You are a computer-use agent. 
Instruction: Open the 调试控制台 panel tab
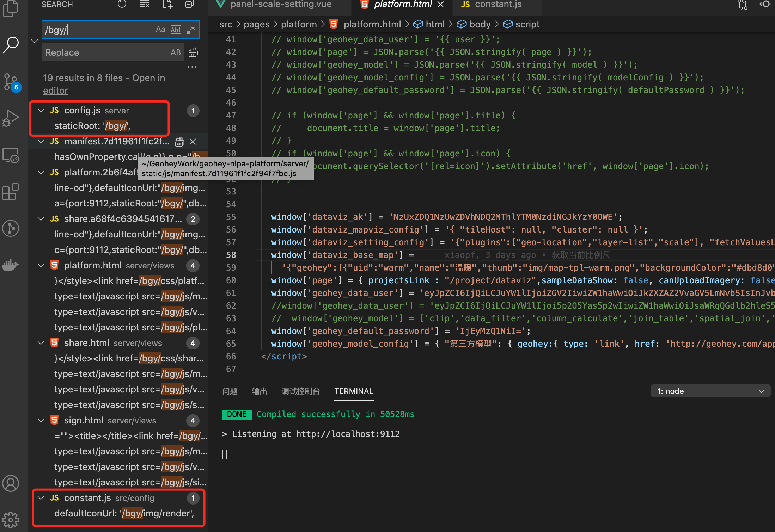301,391
